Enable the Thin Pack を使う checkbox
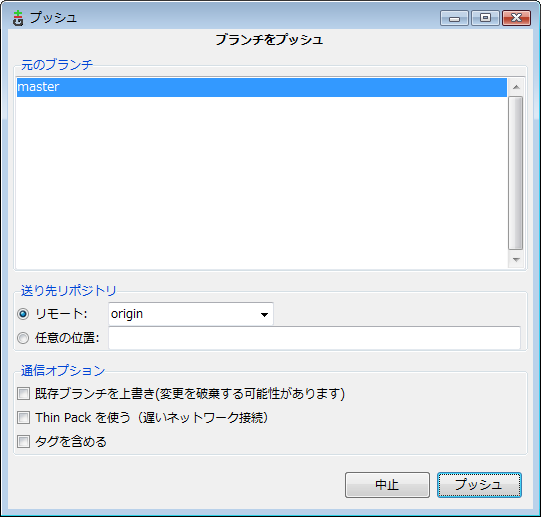The height and width of the screenshot is (517, 541). click(x=23, y=418)
